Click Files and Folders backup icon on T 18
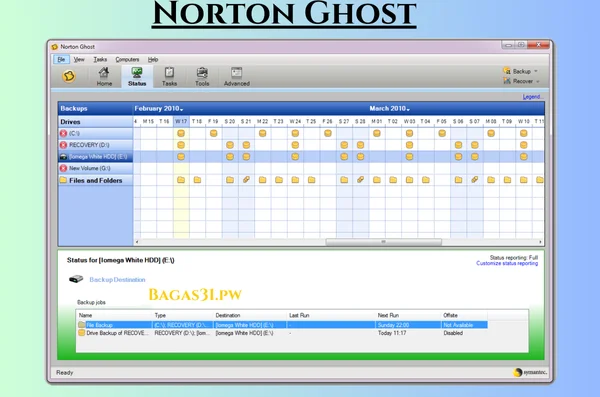Viewport: 600px width, 397px height. pos(197,180)
